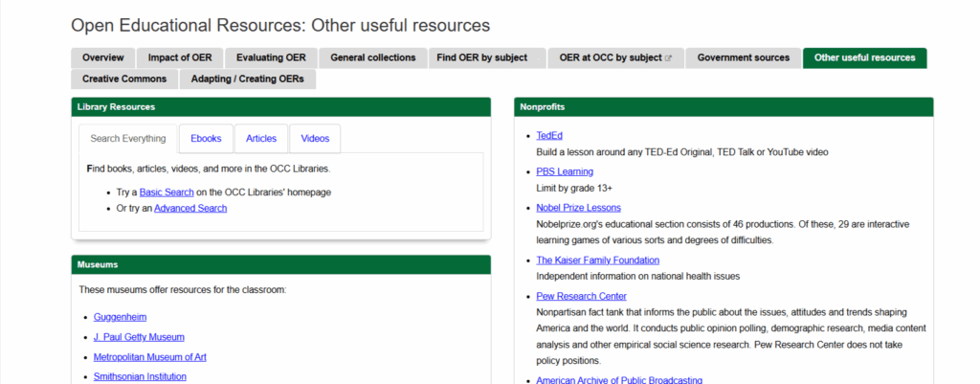This screenshot has height=384, width=980.
Task: Open Adapting / Creating OERs tab
Action: pos(247,79)
